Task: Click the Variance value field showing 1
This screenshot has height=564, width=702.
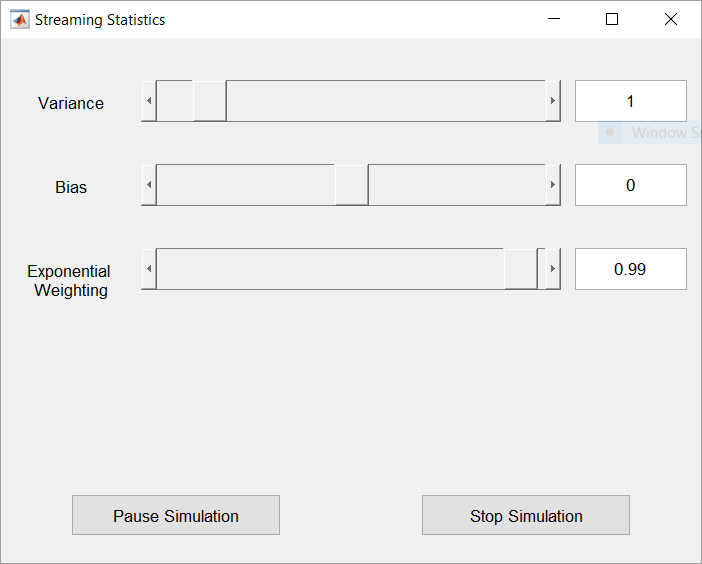Action: click(630, 101)
